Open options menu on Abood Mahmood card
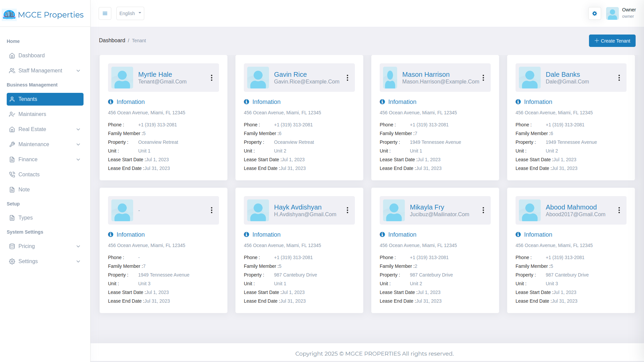This screenshot has height=362, width=644. [619, 210]
